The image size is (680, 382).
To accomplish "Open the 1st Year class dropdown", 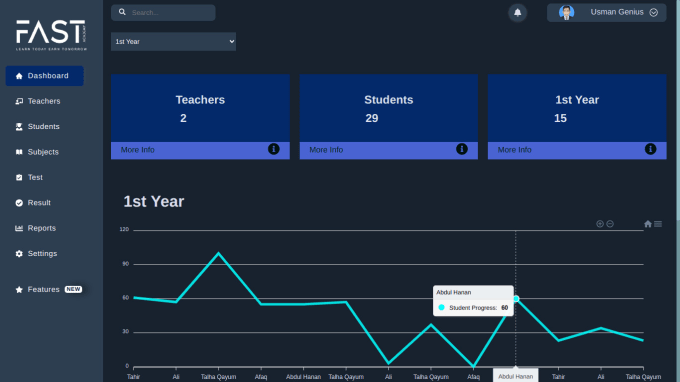I will click(173, 42).
